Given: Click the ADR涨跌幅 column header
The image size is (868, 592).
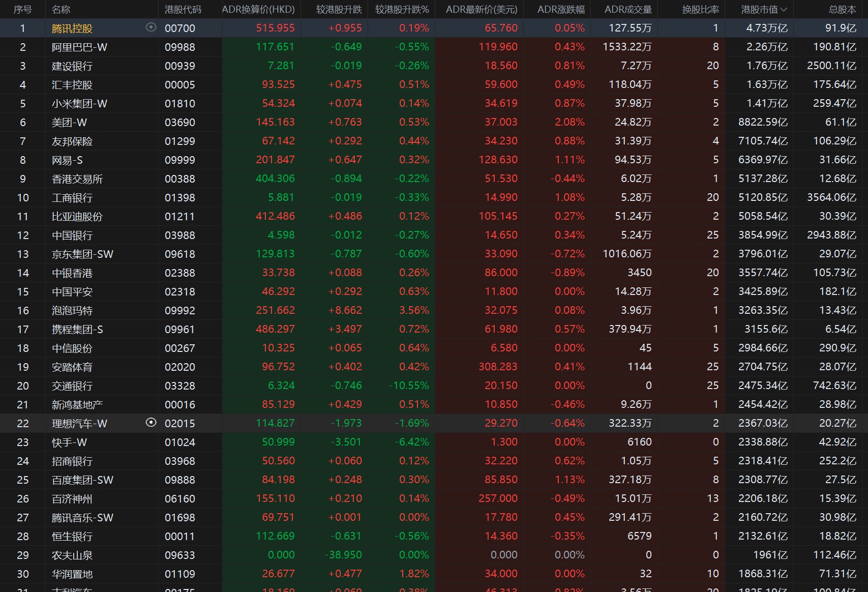Looking at the screenshot, I should pyautogui.click(x=561, y=10).
